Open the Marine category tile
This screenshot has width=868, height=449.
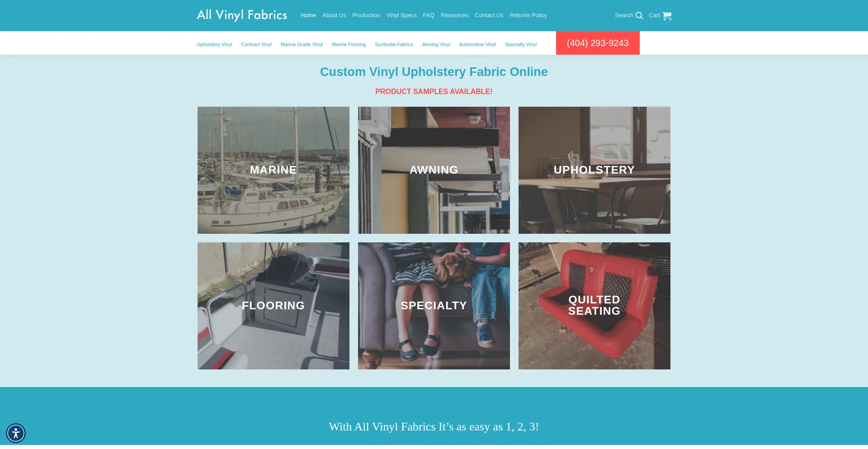click(x=274, y=170)
